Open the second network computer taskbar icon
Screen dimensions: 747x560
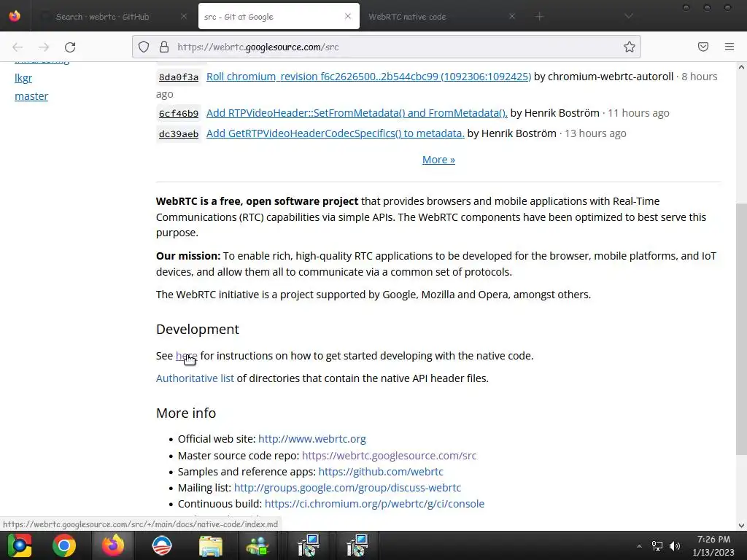[357, 545]
